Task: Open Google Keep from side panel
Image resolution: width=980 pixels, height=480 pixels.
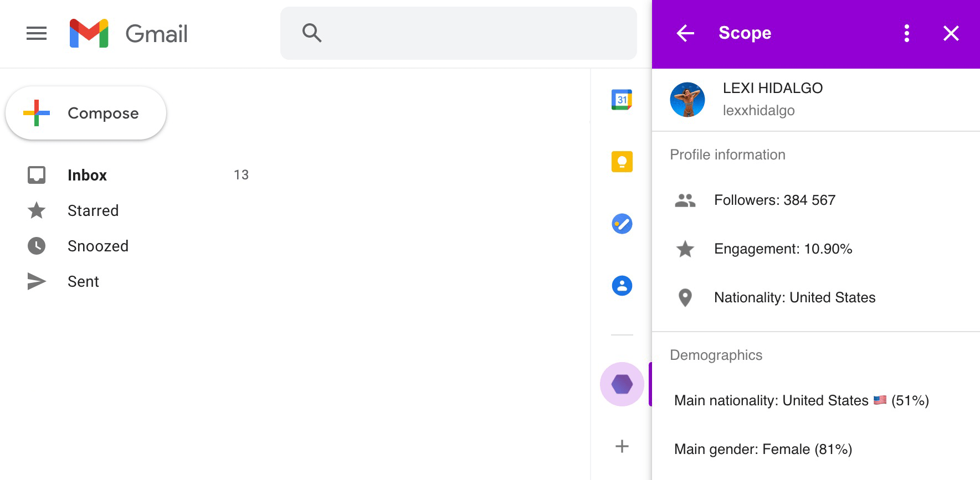Action: click(x=622, y=162)
